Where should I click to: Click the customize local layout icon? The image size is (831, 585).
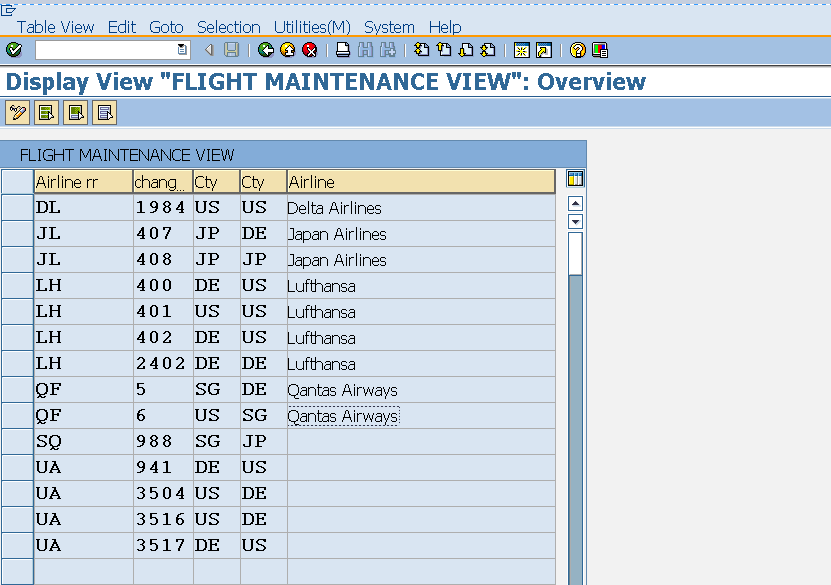tap(600, 50)
